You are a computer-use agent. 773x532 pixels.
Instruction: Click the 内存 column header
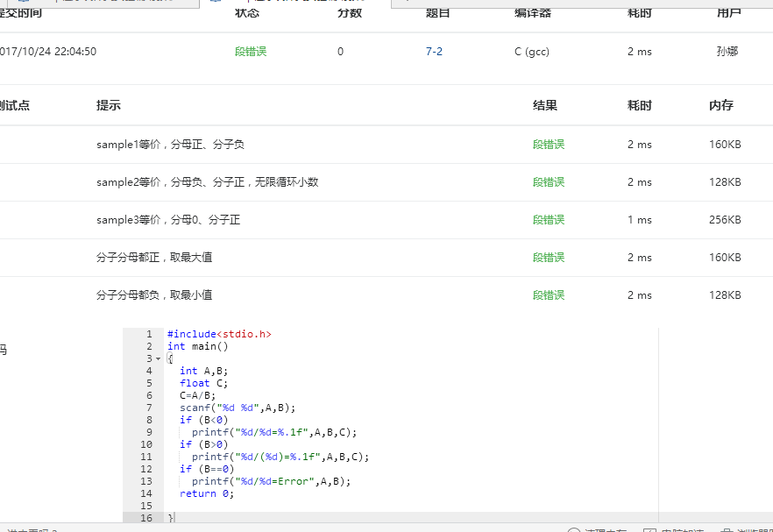(721, 105)
